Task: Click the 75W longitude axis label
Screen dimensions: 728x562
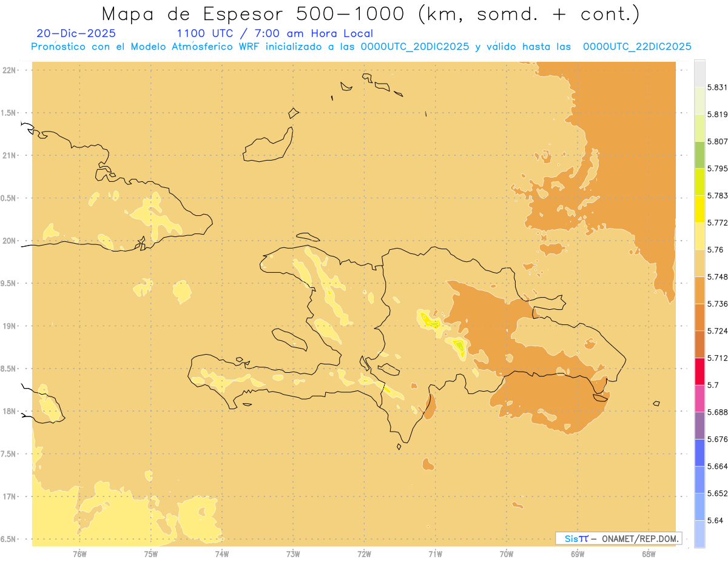Action: pyautogui.click(x=150, y=554)
